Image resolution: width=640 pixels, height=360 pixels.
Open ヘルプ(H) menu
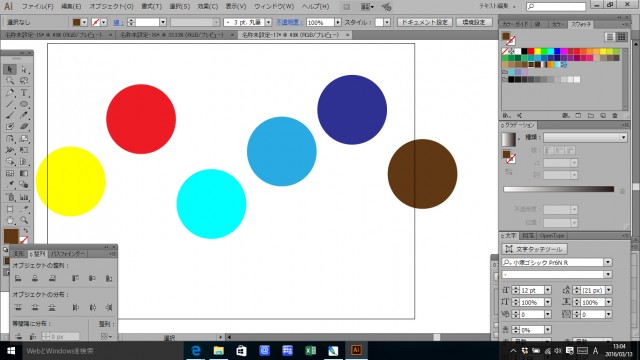(316, 7)
